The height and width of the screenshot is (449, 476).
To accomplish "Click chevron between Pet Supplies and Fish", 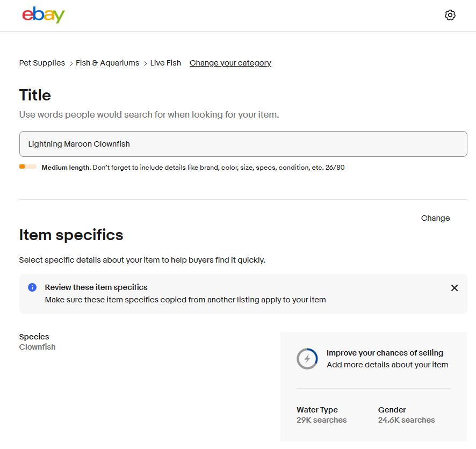I will pos(71,63).
